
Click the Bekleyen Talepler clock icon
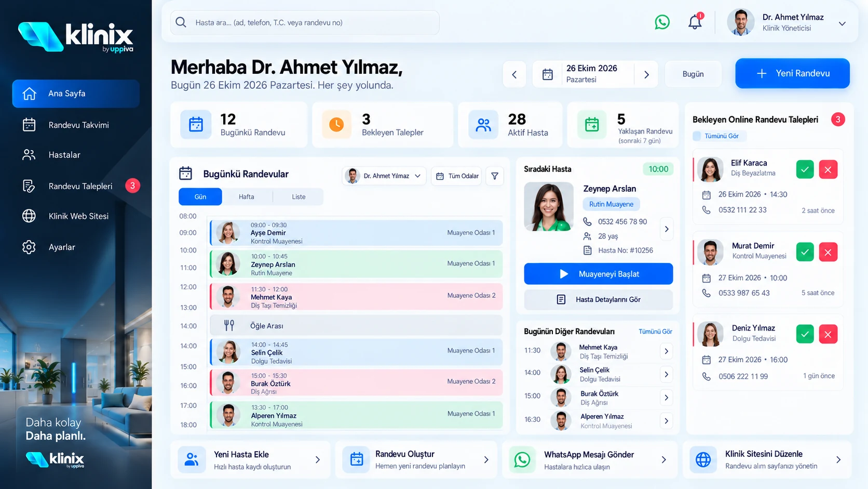point(336,125)
